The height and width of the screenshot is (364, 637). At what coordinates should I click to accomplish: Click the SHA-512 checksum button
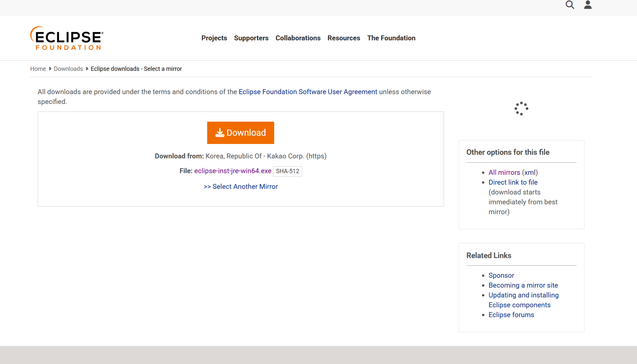tap(287, 171)
